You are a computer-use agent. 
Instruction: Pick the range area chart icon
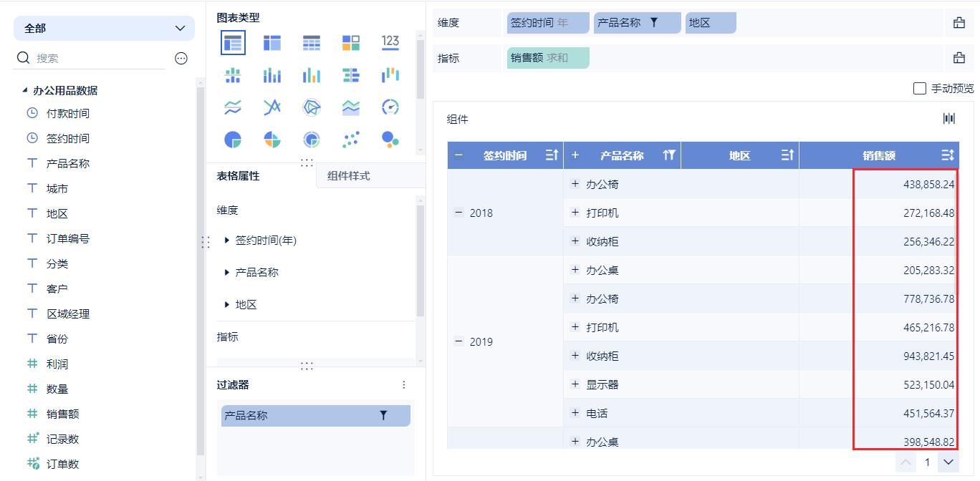(351, 107)
